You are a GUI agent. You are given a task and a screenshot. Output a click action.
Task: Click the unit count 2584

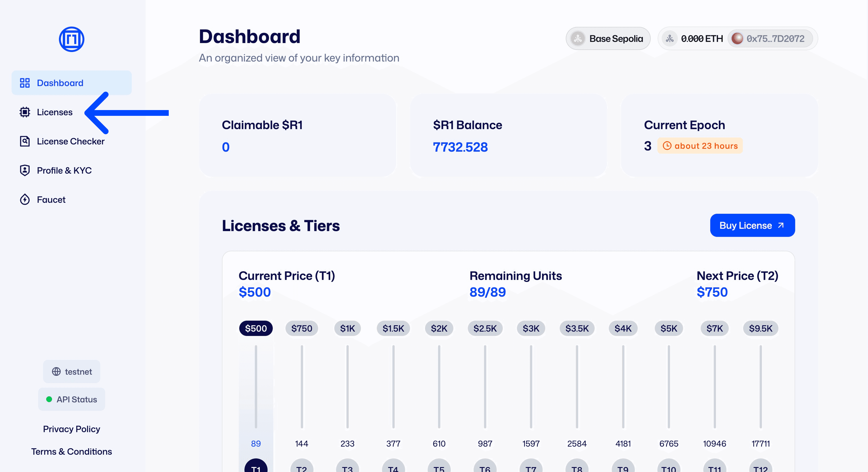click(x=577, y=444)
